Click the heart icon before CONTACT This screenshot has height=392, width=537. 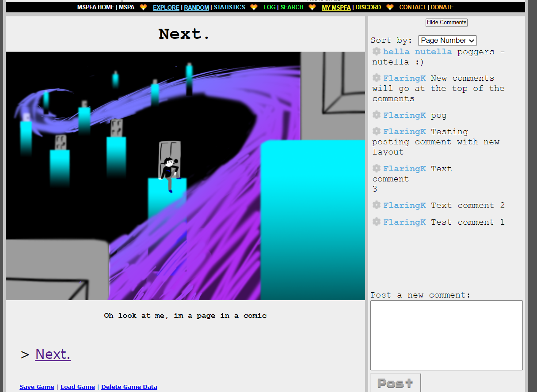(x=390, y=7)
